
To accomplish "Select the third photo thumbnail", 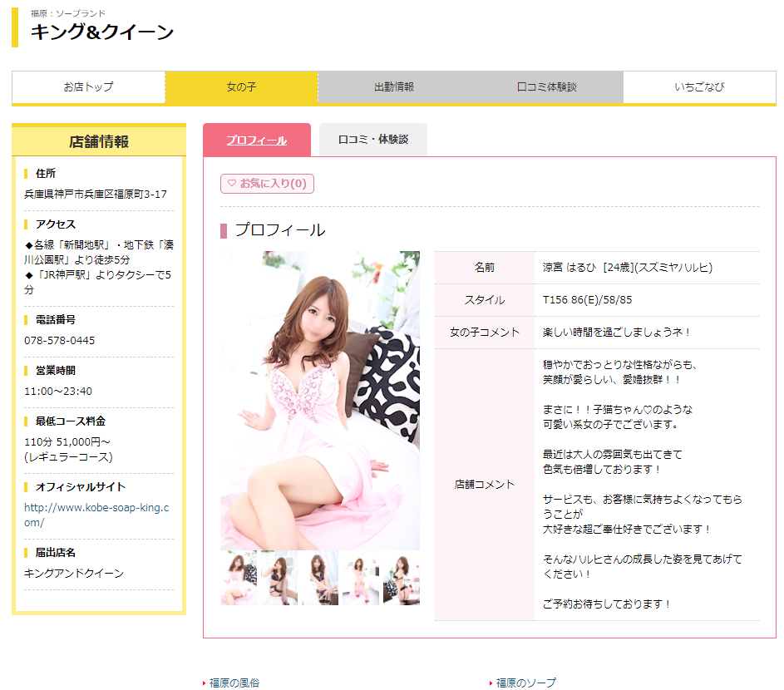I will [320, 578].
